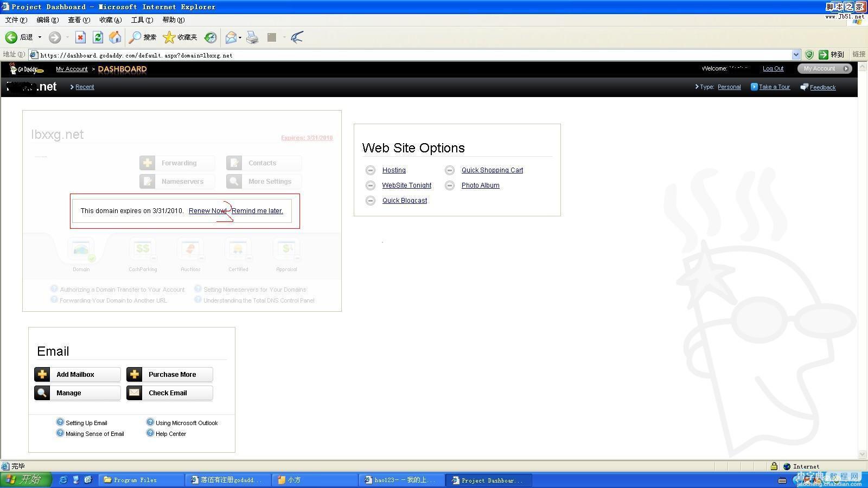Click the Remind me later link
The width and height of the screenshot is (868, 488).
click(257, 211)
